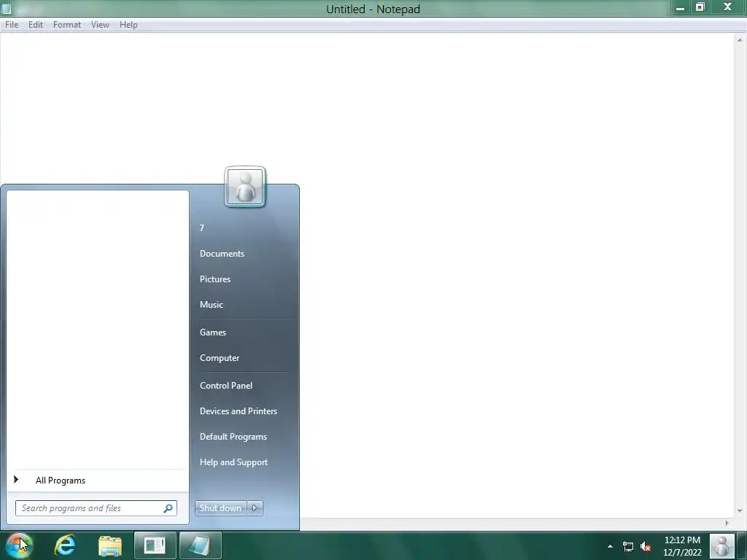747x560 pixels.
Task: Click the magnifier icon in search box
Action: 169,508
